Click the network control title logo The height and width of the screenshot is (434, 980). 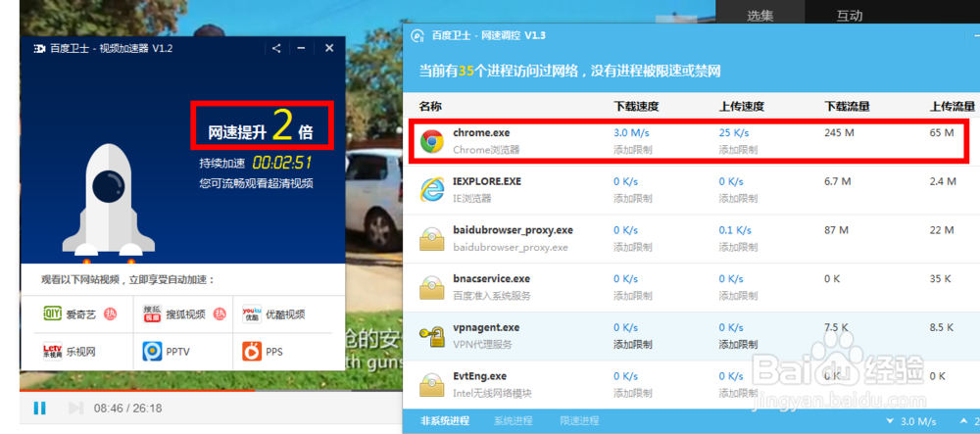(416, 35)
